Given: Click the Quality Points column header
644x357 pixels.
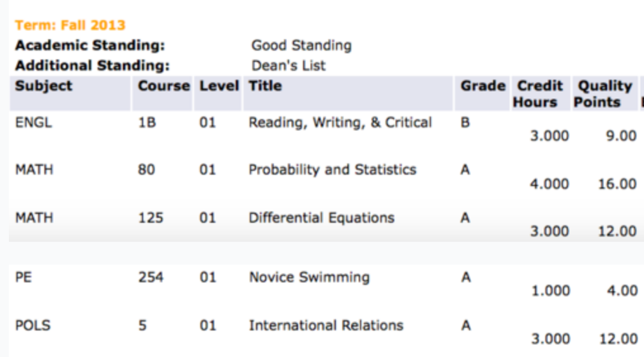Looking at the screenshot, I should point(604,94).
